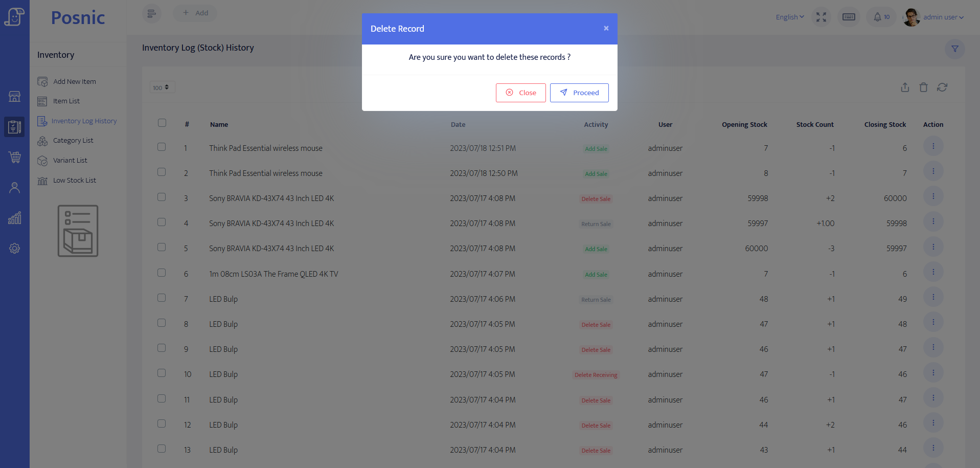
Task: Open the 100 rows-per-page selector
Action: [162, 87]
